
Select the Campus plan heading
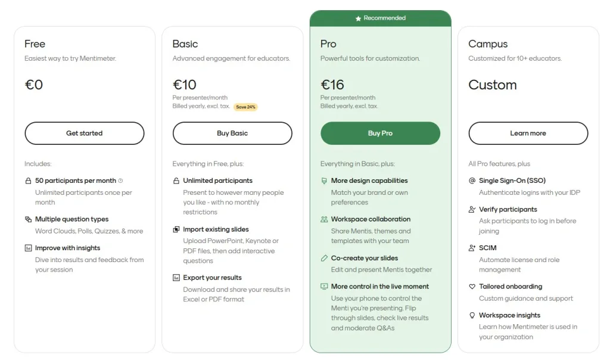pyautogui.click(x=488, y=44)
